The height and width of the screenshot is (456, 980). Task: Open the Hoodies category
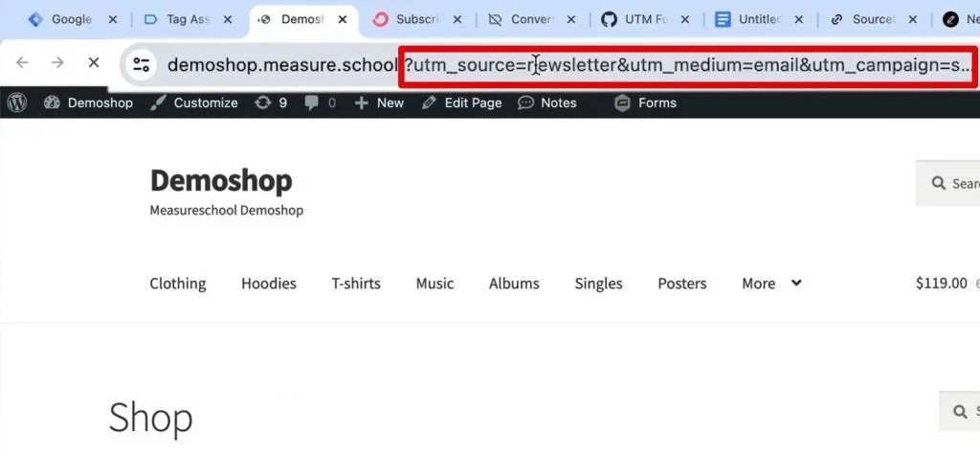(269, 284)
